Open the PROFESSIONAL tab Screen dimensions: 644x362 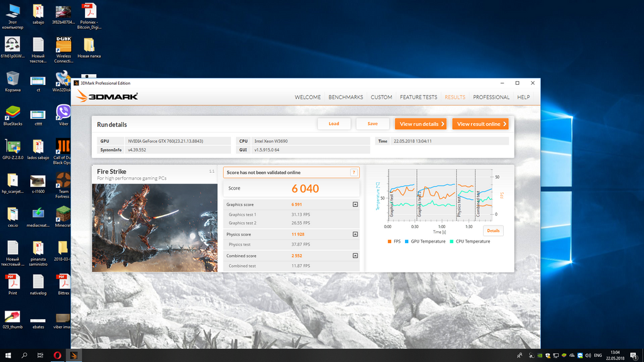(x=491, y=97)
